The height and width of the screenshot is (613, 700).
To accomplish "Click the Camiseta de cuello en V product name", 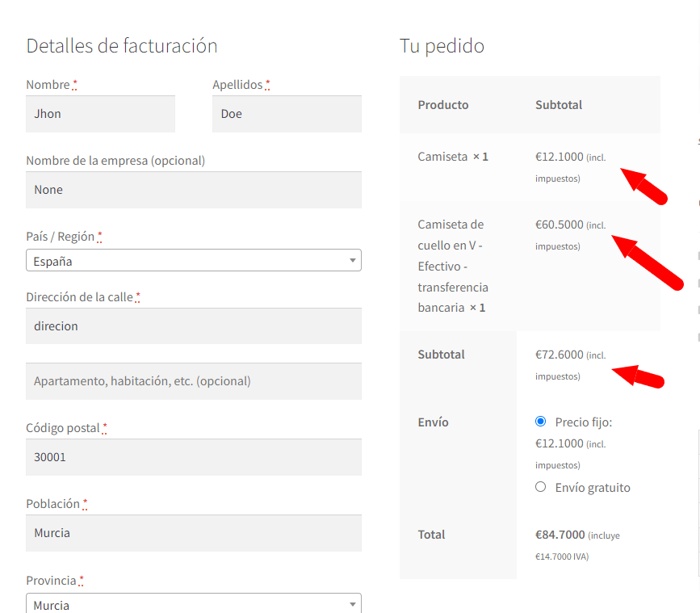I will point(453,266).
